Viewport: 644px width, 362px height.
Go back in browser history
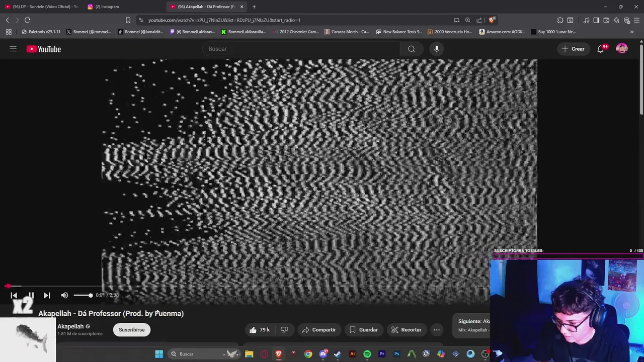coord(8,20)
